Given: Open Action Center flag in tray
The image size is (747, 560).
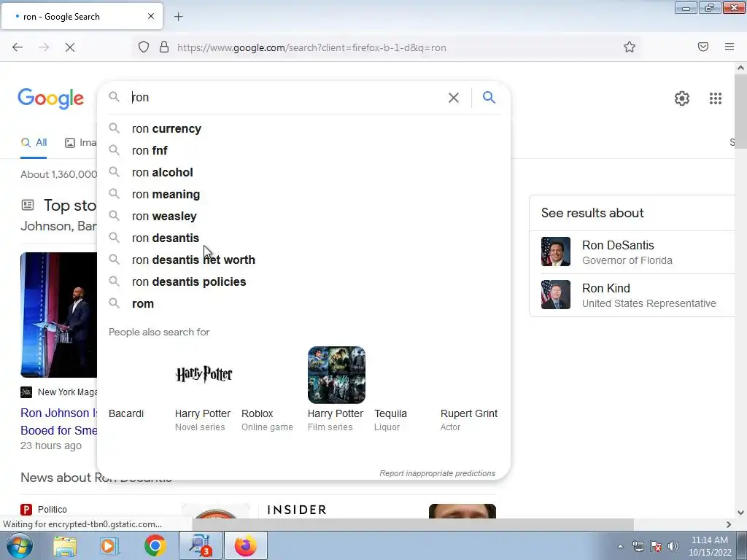Looking at the screenshot, I should 656,546.
